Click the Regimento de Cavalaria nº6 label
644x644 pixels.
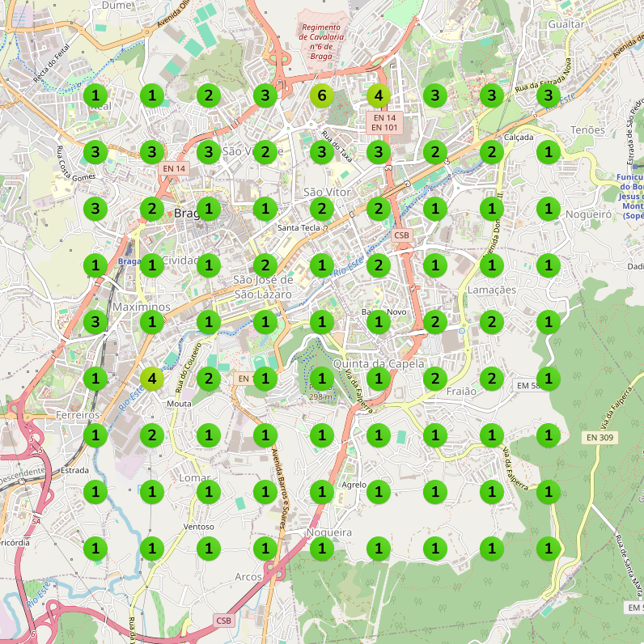pyautogui.click(x=321, y=41)
